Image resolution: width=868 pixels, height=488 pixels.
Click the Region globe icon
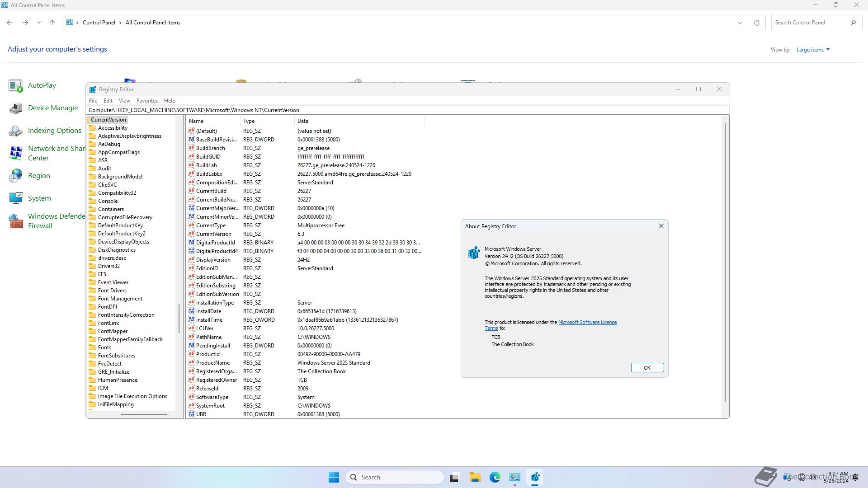(15, 176)
